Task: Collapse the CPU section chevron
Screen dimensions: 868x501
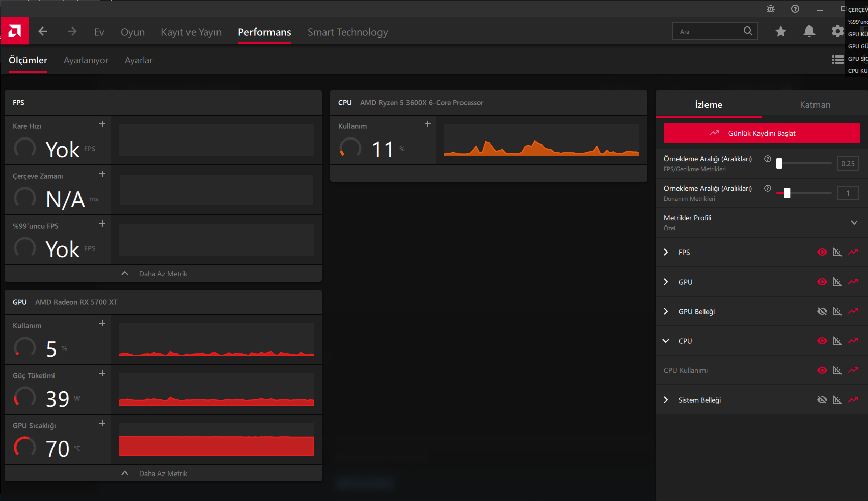Action: tap(666, 341)
